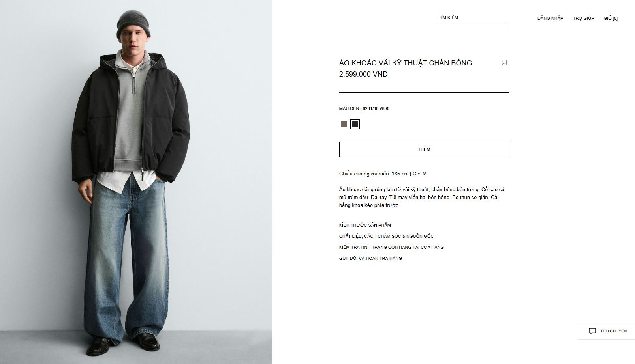Click the model height and size line
This screenshot has height=364, width=635.
(x=383, y=174)
